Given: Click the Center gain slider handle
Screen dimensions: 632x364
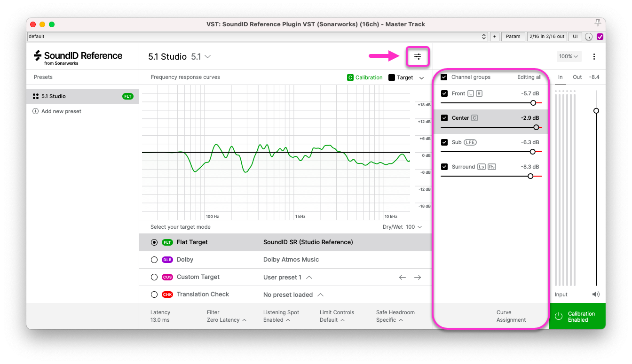Looking at the screenshot, I should point(536,127).
